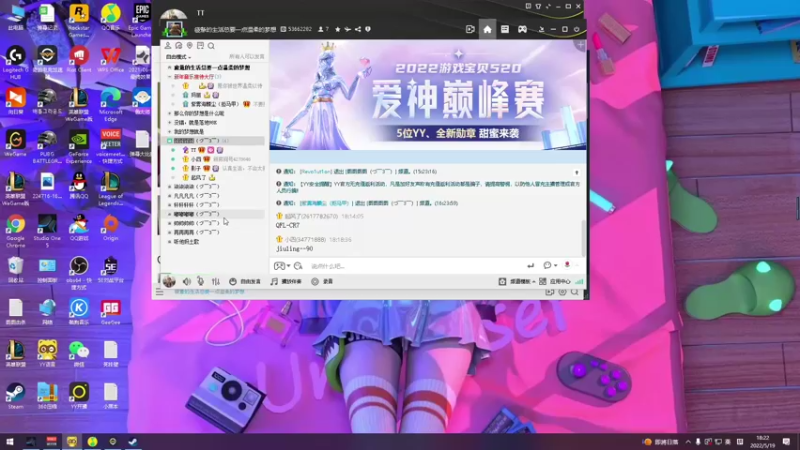Click the user avatar in bottom toolbar
The width and height of the screenshot is (800, 450).
click(x=169, y=281)
